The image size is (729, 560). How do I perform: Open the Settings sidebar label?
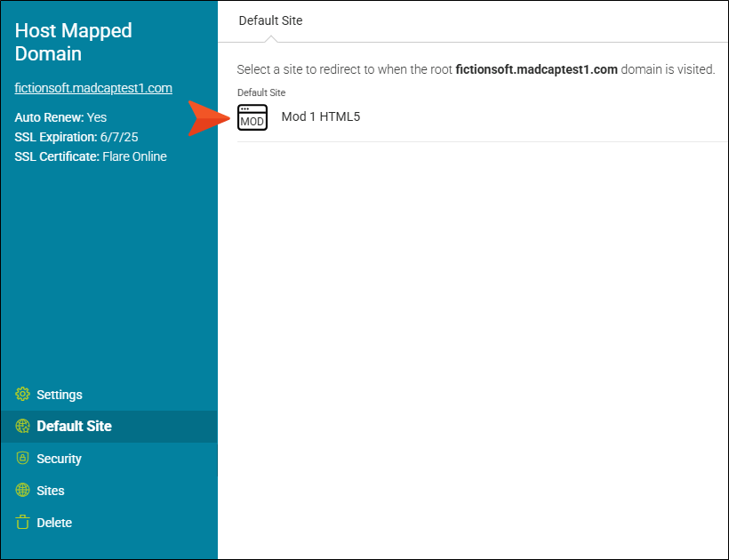point(60,395)
